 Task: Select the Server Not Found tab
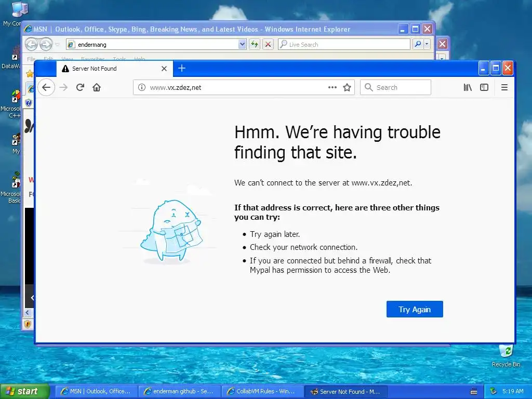point(115,69)
